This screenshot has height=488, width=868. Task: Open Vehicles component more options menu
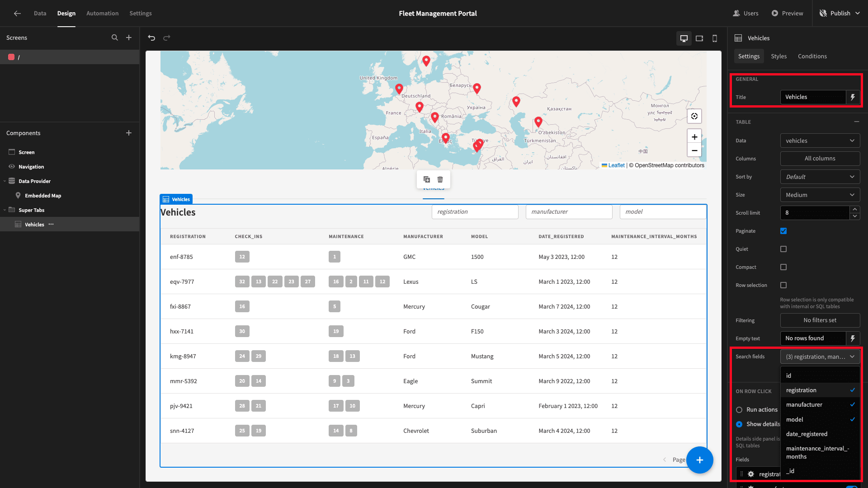(51, 224)
